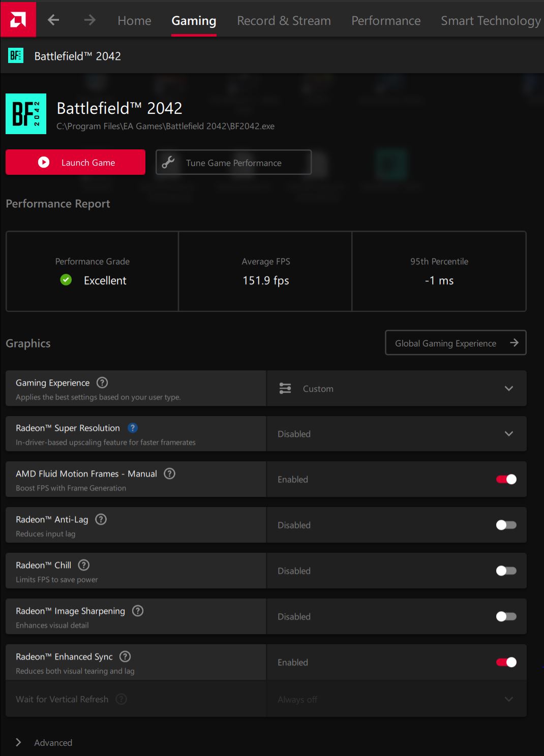544x756 pixels.
Task: Open help for Wait for Vertical Refresh
Action: (121, 699)
